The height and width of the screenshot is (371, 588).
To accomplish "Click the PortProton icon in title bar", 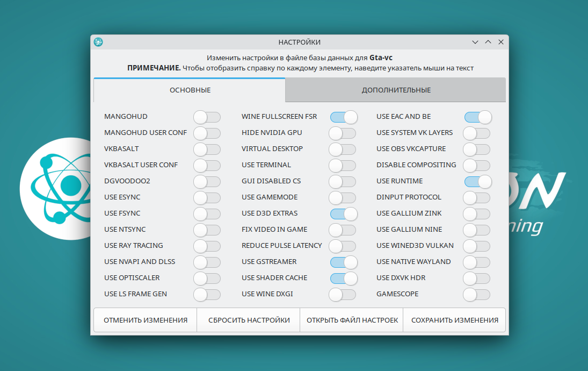I will pos(98,42).
